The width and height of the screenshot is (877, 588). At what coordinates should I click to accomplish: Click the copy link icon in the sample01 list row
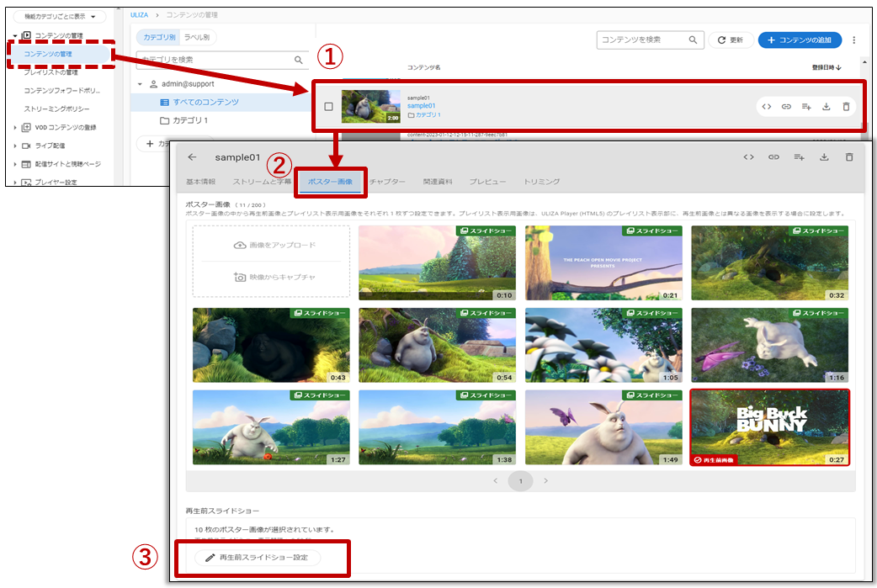pos(786,107)
